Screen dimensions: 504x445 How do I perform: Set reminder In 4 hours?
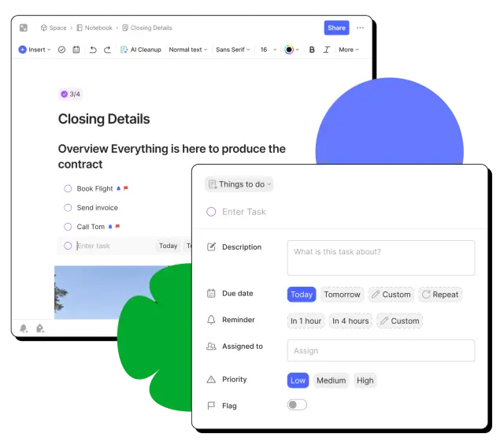[x=350, y=321]
